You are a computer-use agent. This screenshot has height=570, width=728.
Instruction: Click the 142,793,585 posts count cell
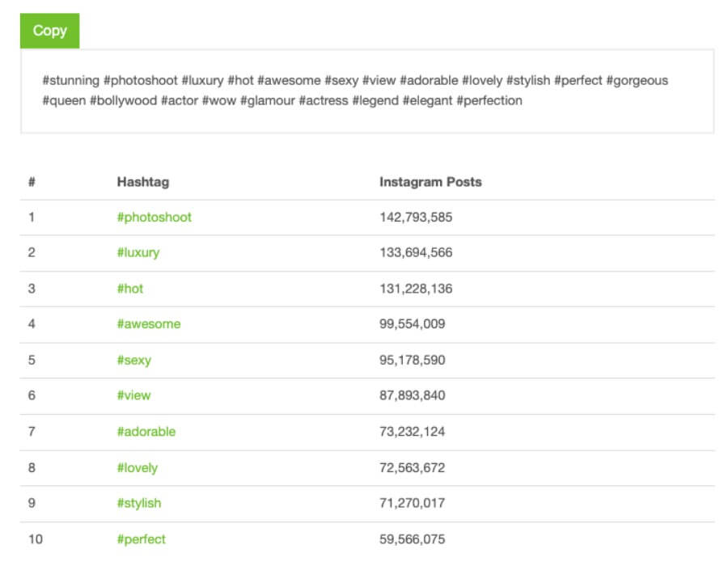click(x=416, y=217)
